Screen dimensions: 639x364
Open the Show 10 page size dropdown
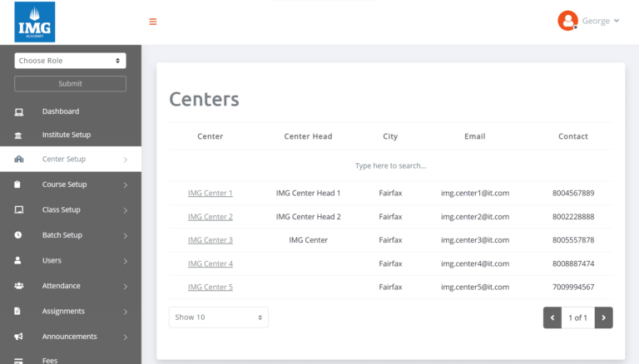(218, 317)
